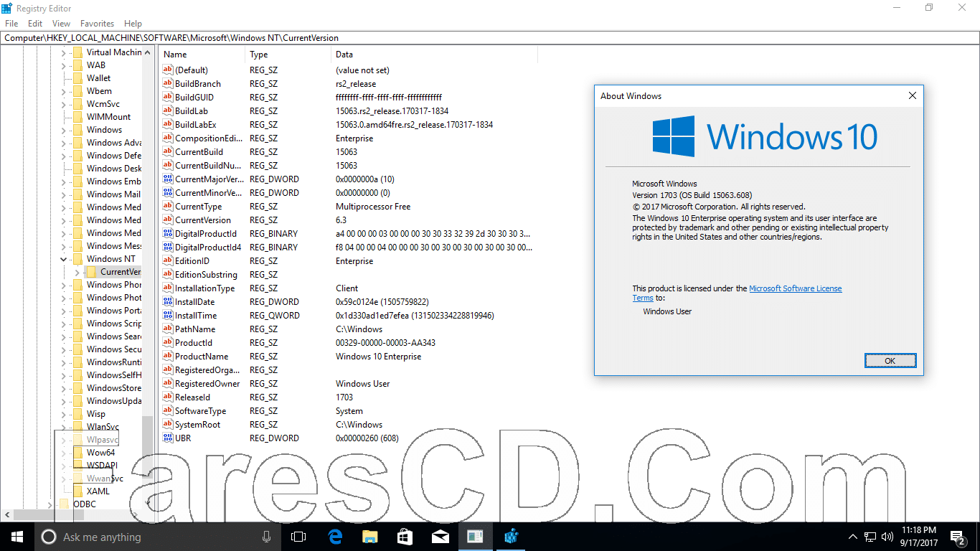Expand the ODBC registry key

click(x=50, y=504)
